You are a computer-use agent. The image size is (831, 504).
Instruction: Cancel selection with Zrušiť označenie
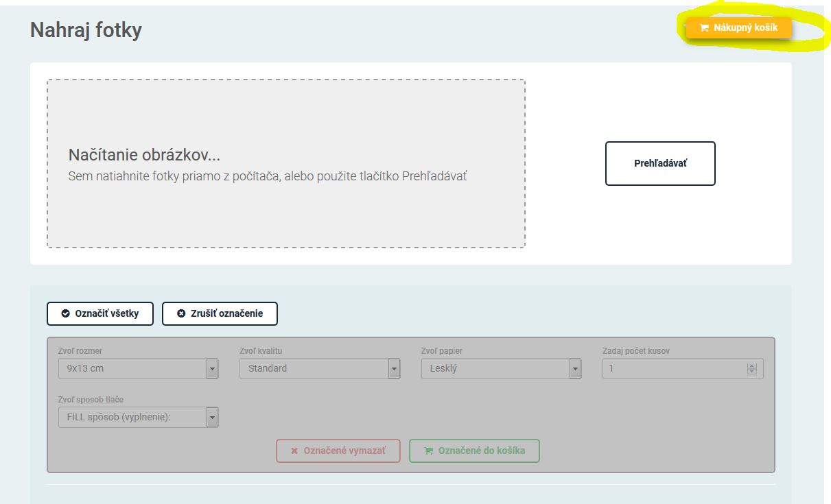(x=220, y=313)
